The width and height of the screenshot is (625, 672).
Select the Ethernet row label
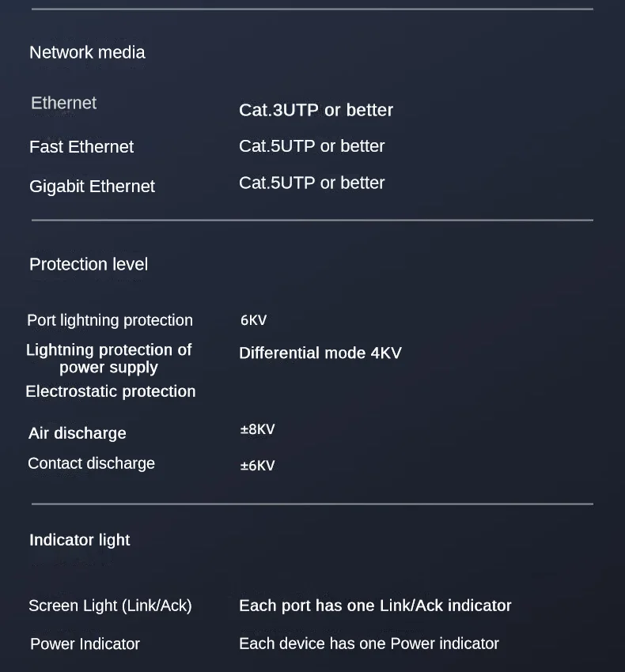pyautogui.click(x=63, y=104)
